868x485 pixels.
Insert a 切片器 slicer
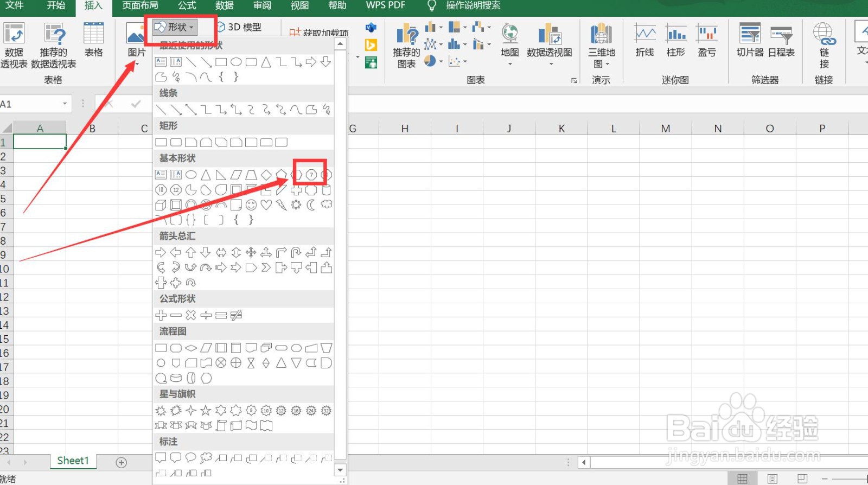[750, 41]
